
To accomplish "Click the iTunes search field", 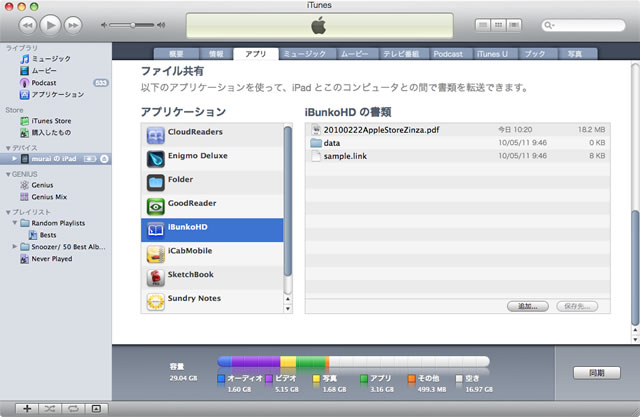I will coord(583,25).
